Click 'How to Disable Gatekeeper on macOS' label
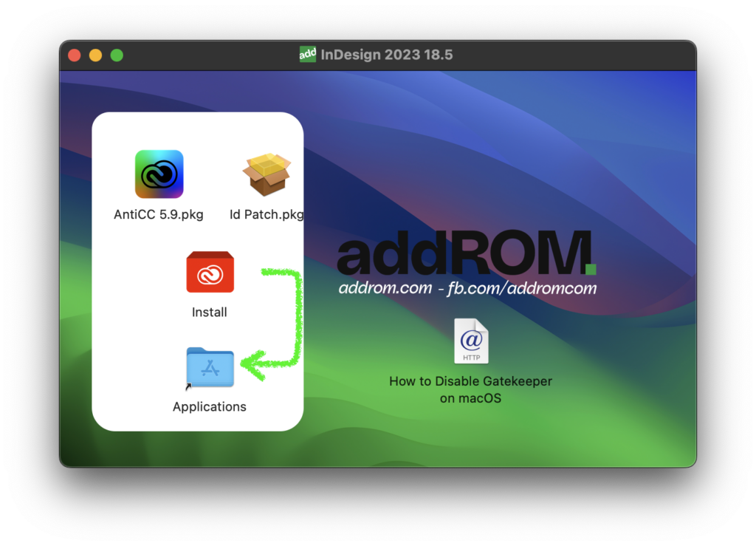 (470, 389)
